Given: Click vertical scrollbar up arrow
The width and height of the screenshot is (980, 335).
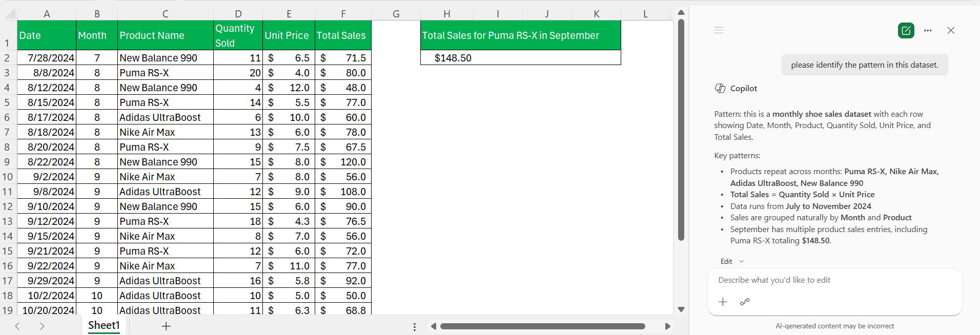Looking at the screenshot, I should pyautogui.click(x=681, y=13).
